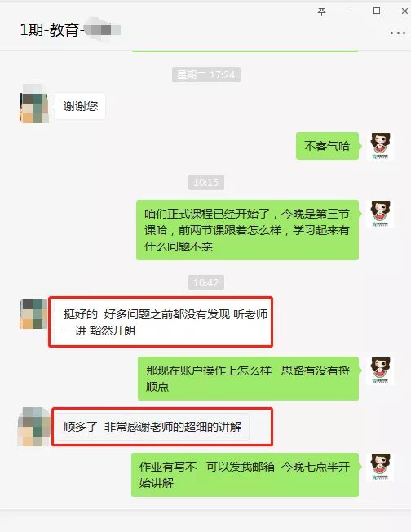Open the three-dot chat info menu
Image resolution: width=411 pixels, height=532 pixels.
point(397,33)
